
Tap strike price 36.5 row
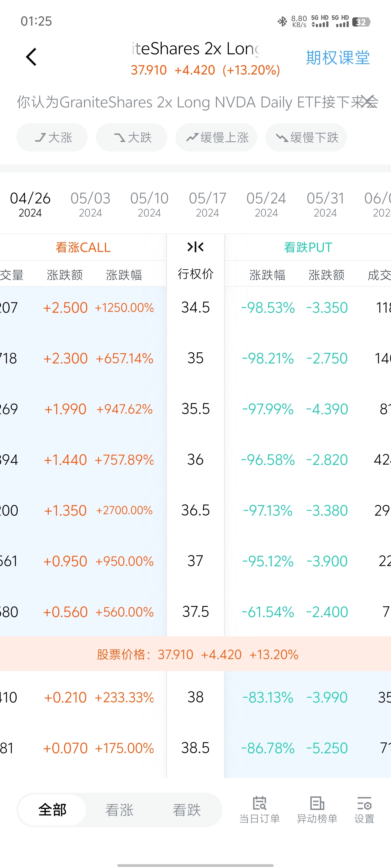[x=195, y=510]
